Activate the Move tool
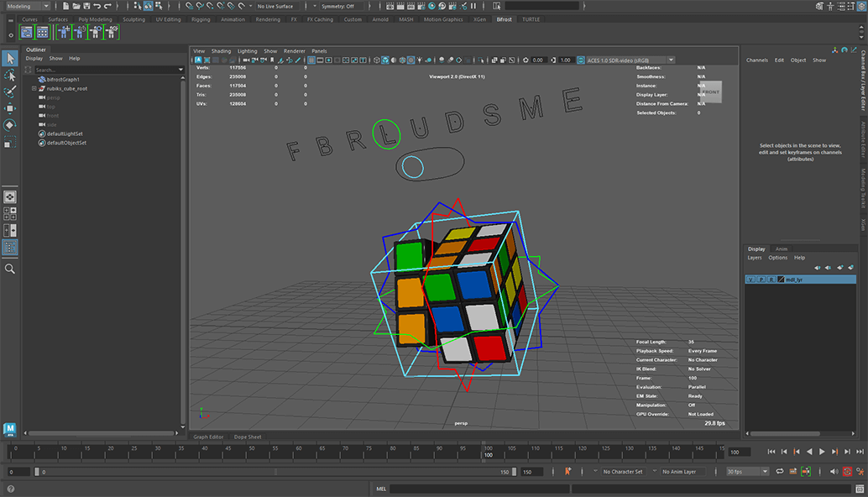 (10, 108)
